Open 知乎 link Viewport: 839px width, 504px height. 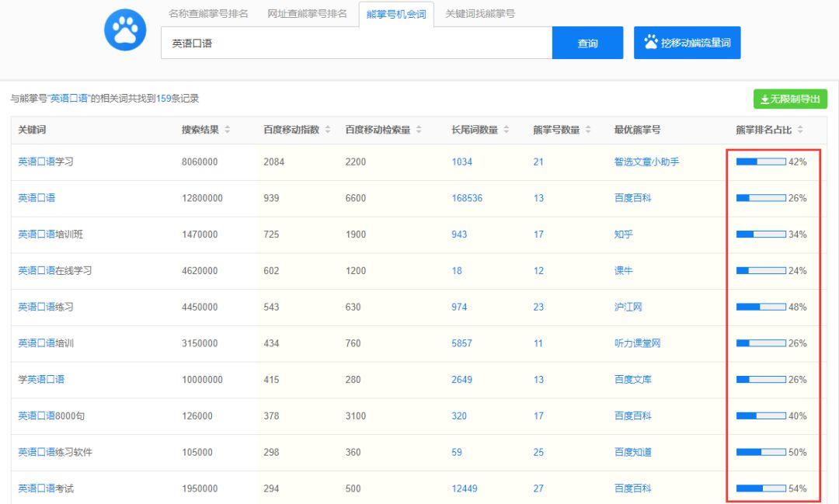(623, 235)
